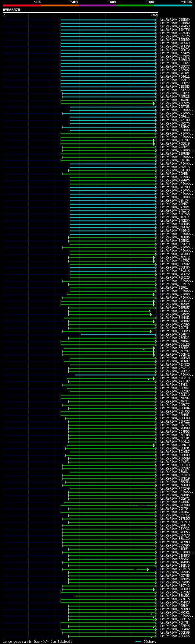Click the Large gaps legend text
The width and height of the screenshot is (195, 644).
coord(37,642)
